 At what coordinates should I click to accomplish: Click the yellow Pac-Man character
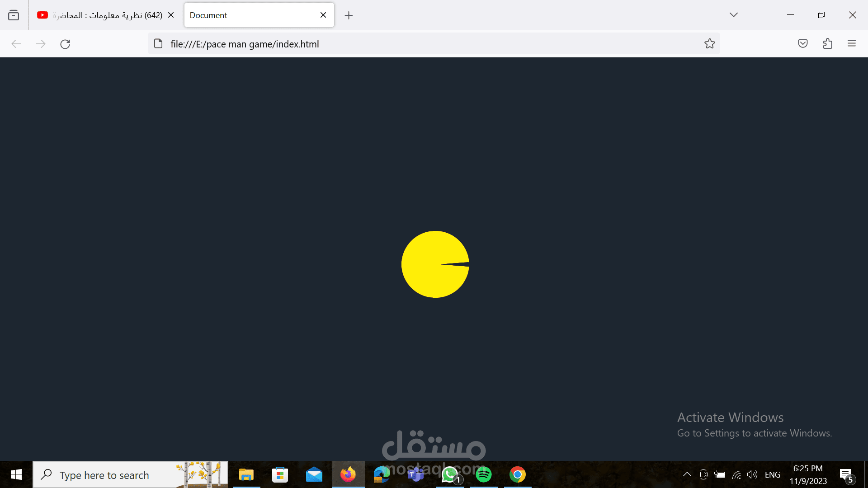(435, 264)
